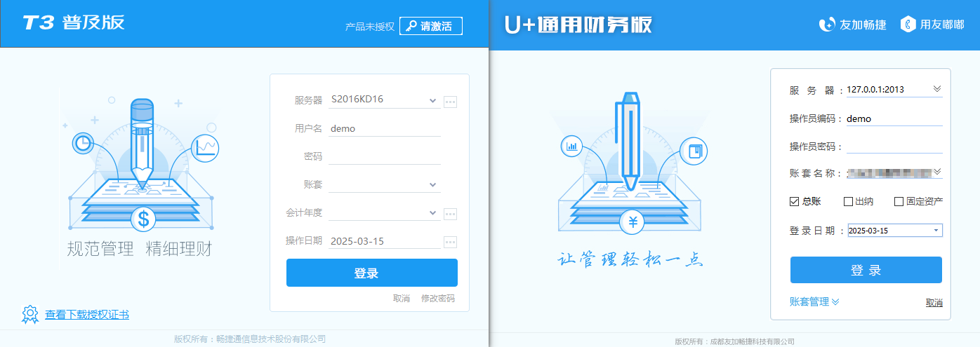Click the 版权所有：畅捷通信息技术股份有限公司 footer
Viewport: 980px width, 347px height.
coord(250,339)
